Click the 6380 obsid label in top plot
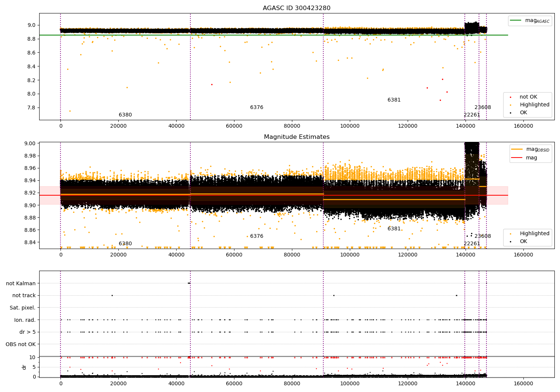 pos(125,115)
